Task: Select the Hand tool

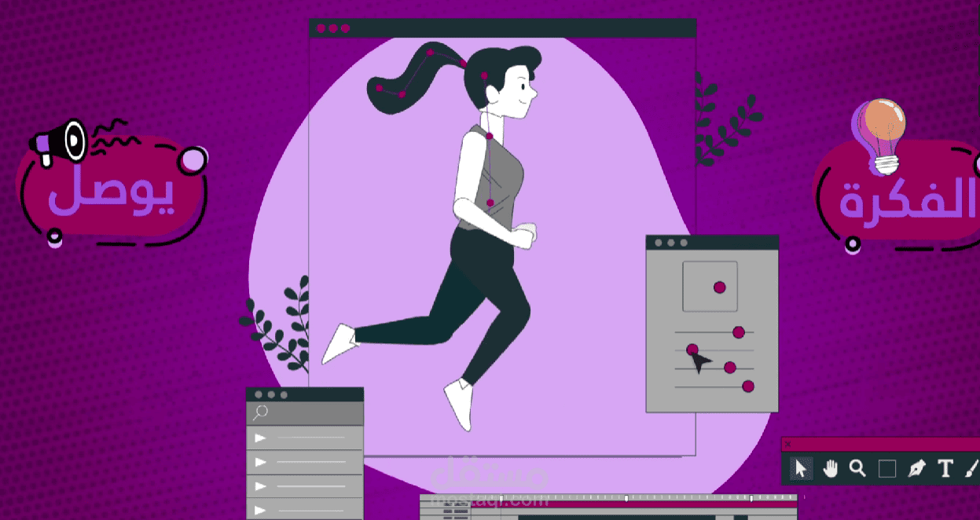Action: coord(831,469)
